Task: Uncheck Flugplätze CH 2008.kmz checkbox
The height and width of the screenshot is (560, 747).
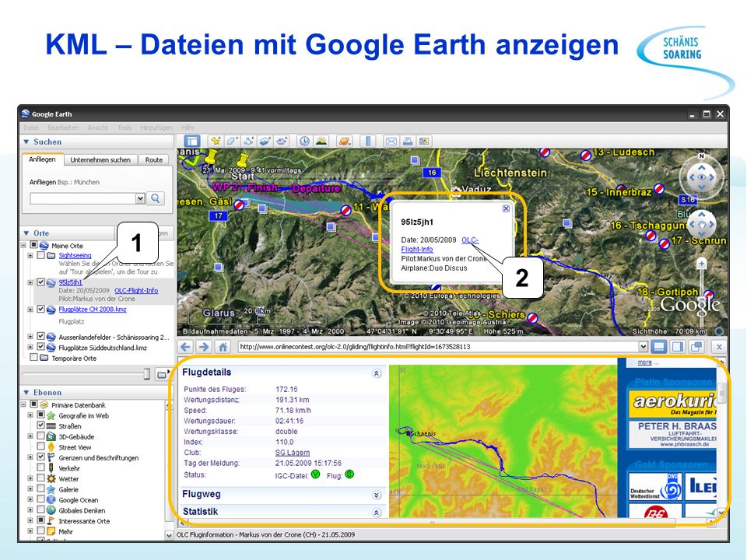Action: 41,309
